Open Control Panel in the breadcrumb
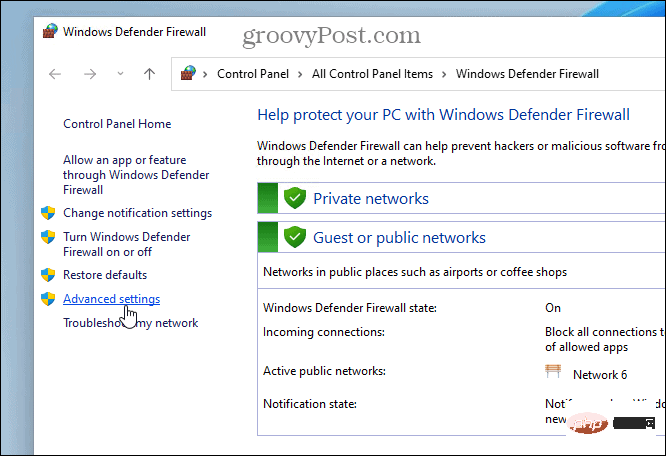666x456 pixels. [253, 74]
